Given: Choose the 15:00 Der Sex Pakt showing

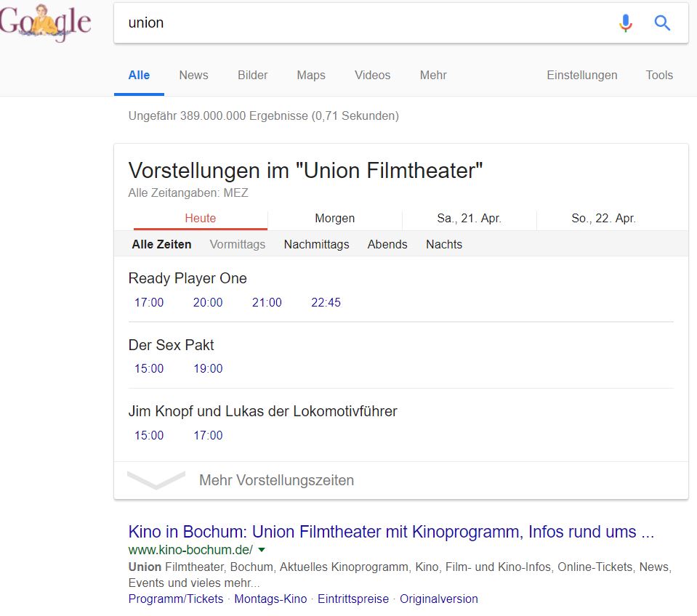Looking at the screenshot, I should pos(149,368).
